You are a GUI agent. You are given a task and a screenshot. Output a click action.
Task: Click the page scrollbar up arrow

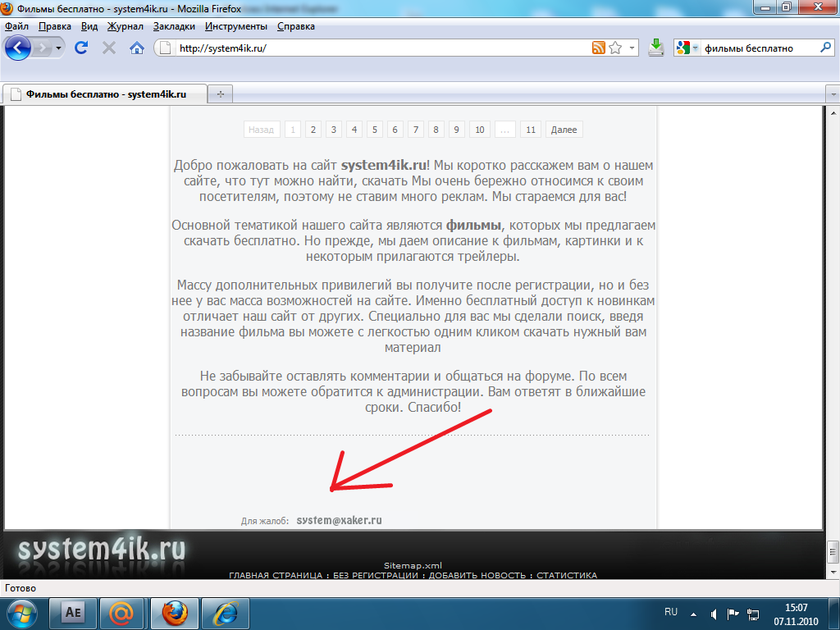click(x=833, y=113)
